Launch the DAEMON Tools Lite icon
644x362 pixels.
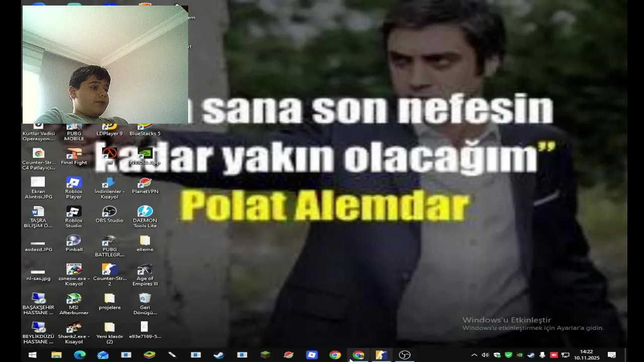145,217
